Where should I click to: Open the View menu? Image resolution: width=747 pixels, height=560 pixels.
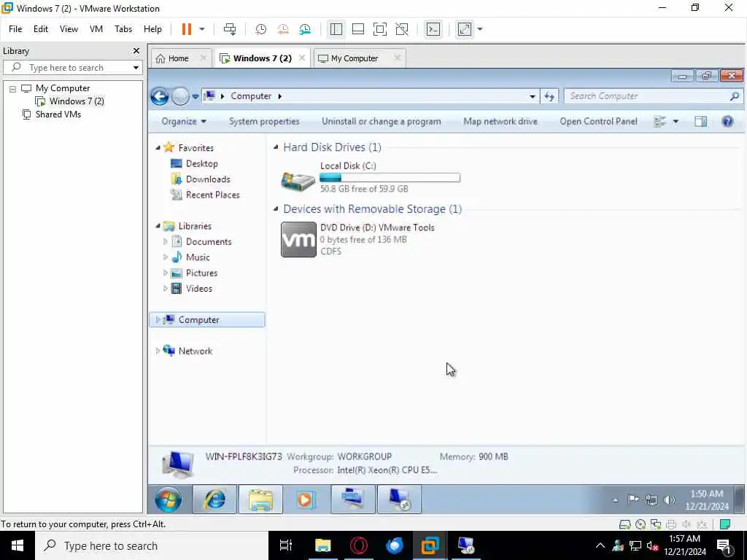[69, 29]
